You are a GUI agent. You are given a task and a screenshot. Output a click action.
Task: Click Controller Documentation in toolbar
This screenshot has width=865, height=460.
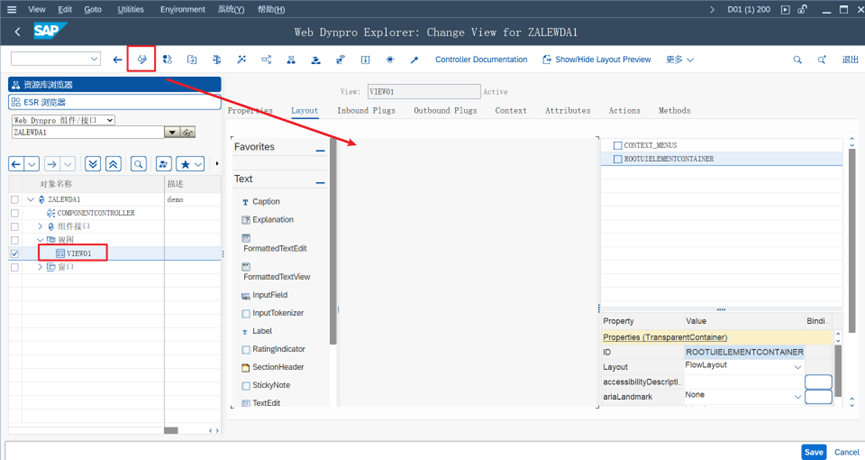pos(481,60)
